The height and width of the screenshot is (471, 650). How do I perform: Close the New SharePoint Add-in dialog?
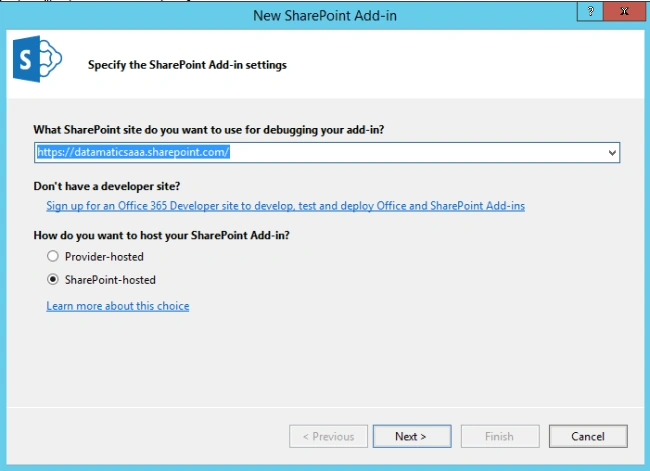[624, 11]
